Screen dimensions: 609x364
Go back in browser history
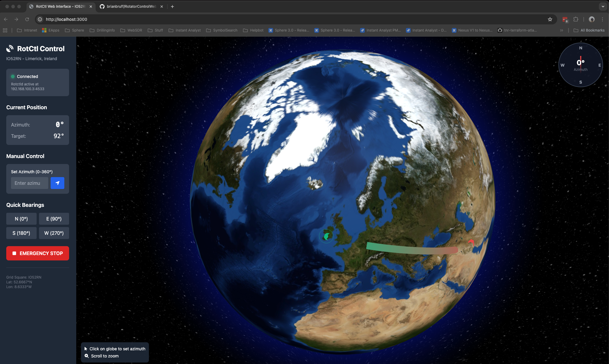(x=6, y=19)
